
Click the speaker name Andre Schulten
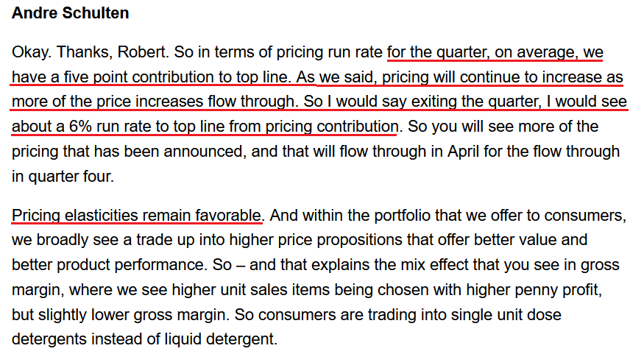click(70, 13)
